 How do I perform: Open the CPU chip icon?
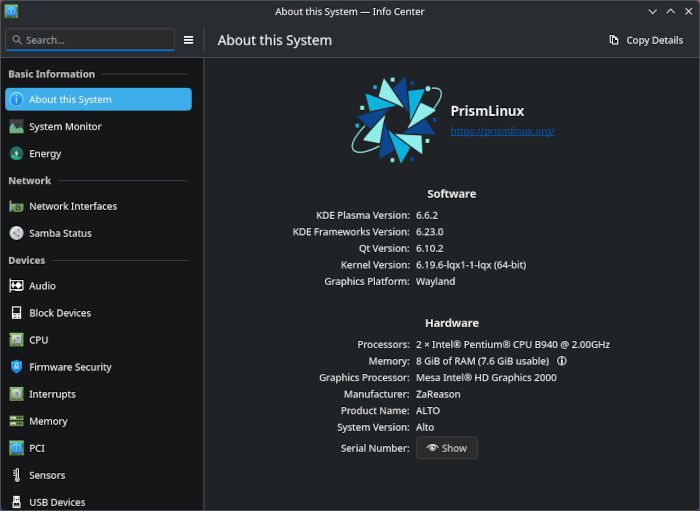click(17, 340)
